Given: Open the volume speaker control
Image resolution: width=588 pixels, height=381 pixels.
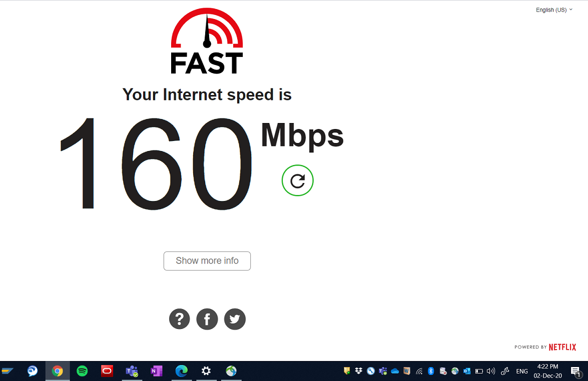Looking at the screenshot, I should [490, 371].
